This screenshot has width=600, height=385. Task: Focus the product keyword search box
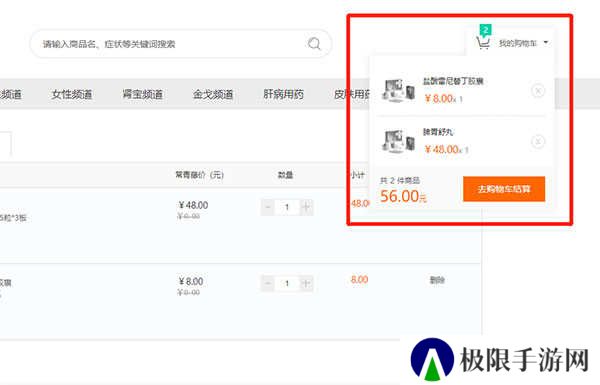181,44
